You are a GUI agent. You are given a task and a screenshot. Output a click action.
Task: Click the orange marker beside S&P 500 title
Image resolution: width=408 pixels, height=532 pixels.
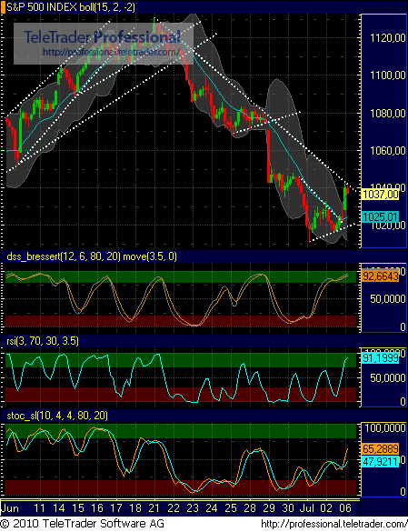click(x=3, y=7)
